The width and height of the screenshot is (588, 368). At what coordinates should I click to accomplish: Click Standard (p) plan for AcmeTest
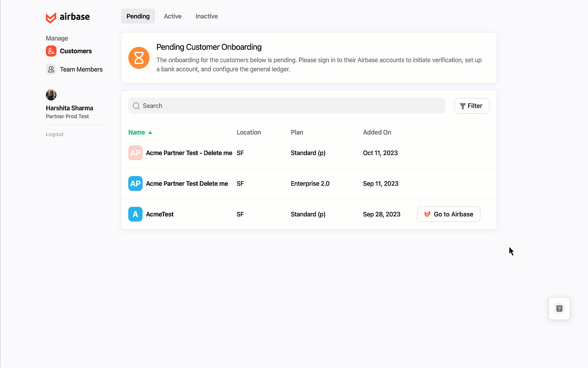(308, 214)
